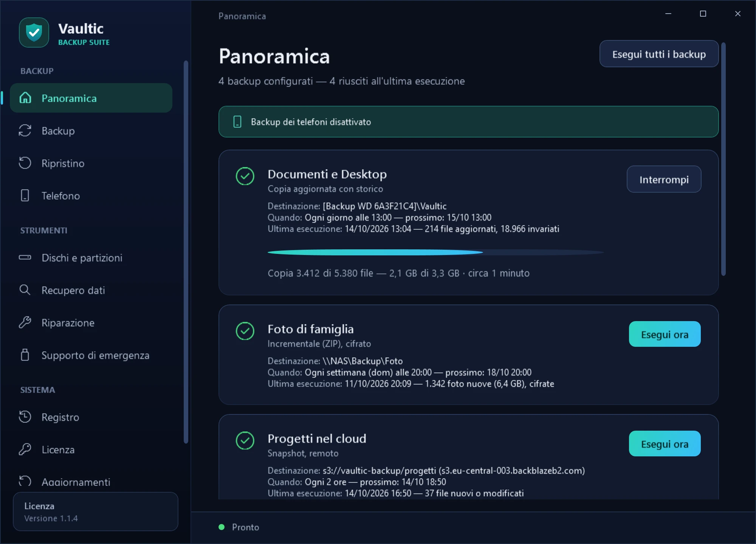Run Foto di famiglia backup now

(x=665, y=334)
